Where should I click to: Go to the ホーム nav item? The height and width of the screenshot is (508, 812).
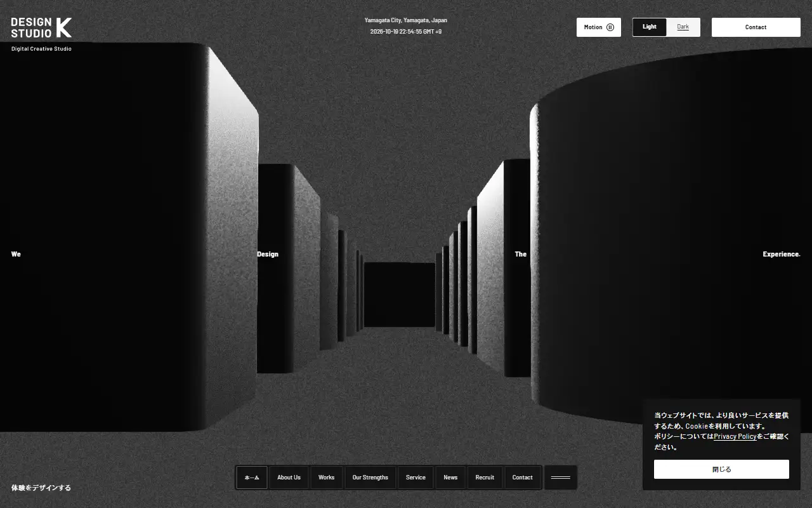252,478
